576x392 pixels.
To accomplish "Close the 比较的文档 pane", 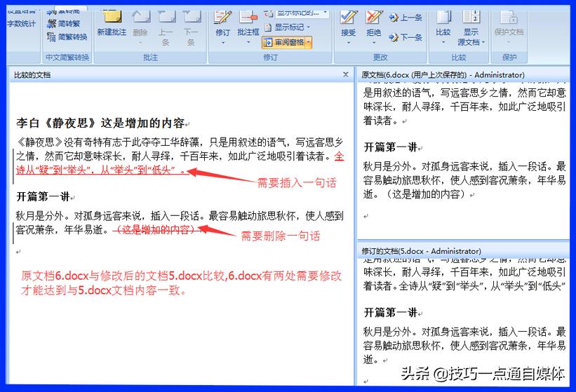I will tap(346, 75).
